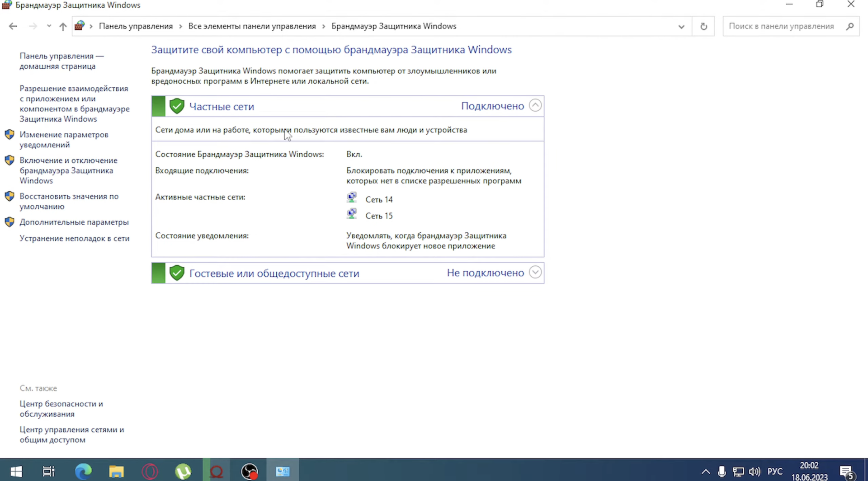The height and width of the screenshot is (481, 868).
Task: Open 'Изменение параметров уведомлений' link
Action: point(64,140)
